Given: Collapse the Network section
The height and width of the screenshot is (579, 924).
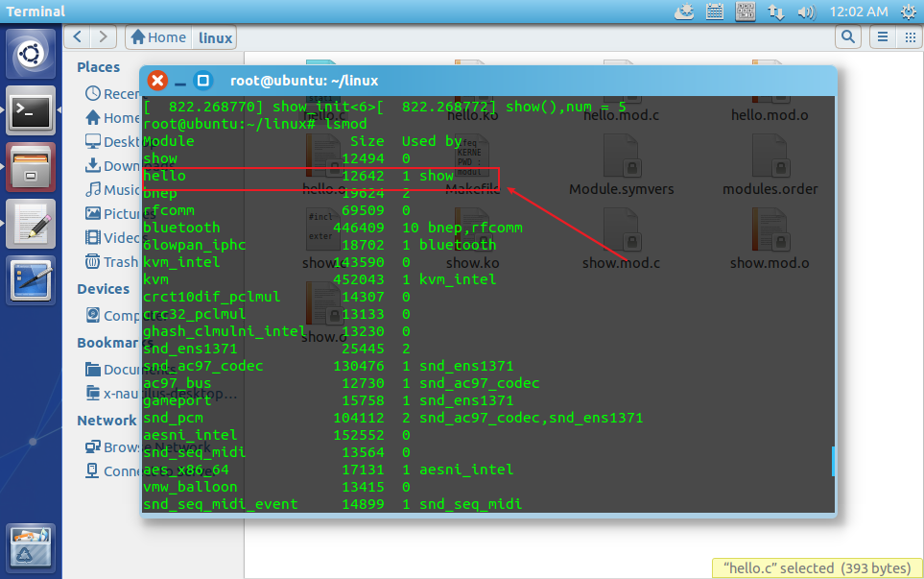Looking at the screenshot, I should (107, 420).
